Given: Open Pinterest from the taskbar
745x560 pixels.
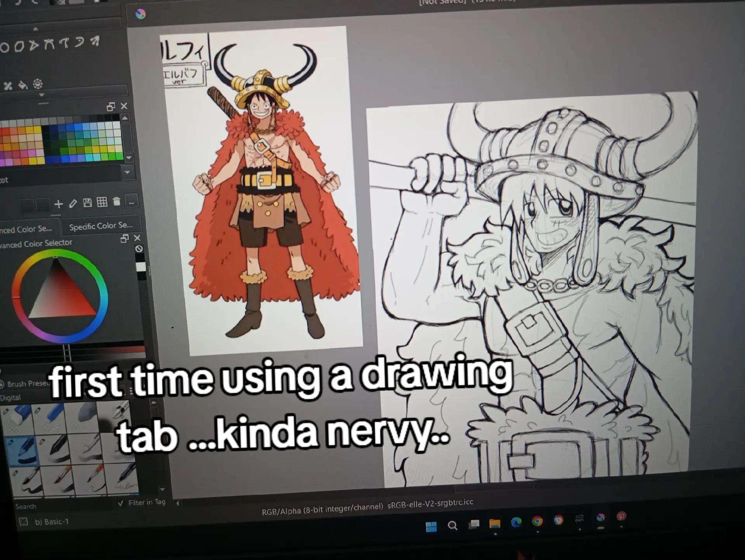Looking at the screenshot, I should (622, 516).
